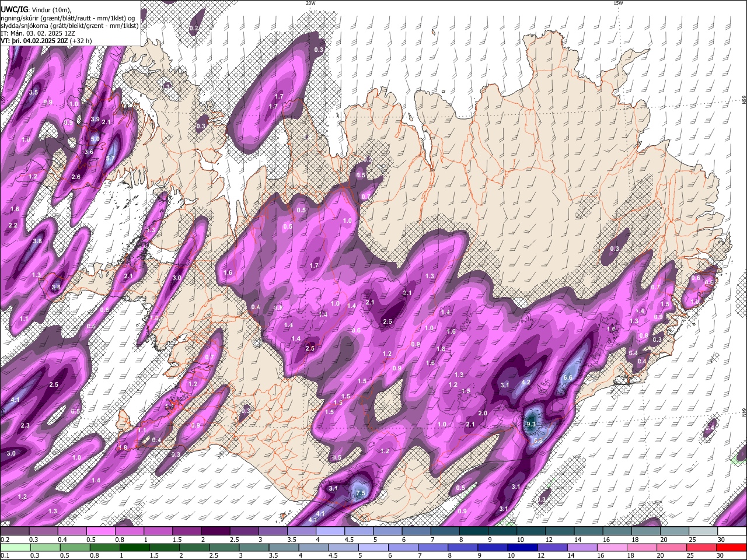Viewport: 747px width, 560px height.
Task: Click the 15W longitude label
Action: 618,3
